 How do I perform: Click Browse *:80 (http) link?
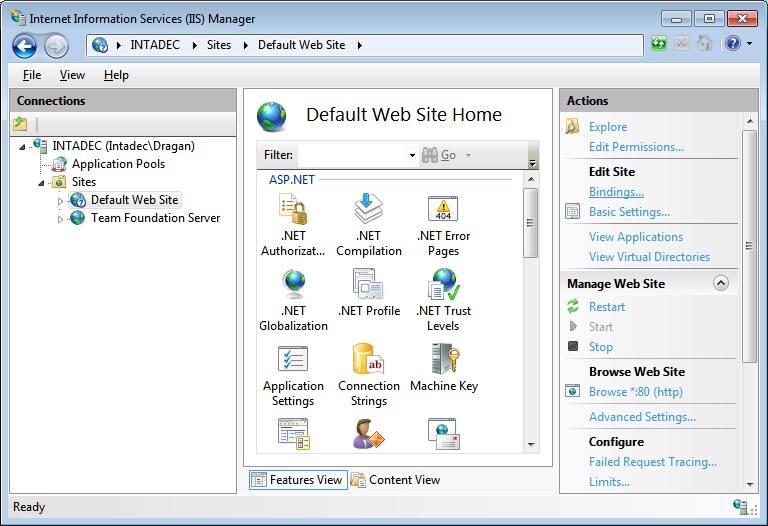[x=636, y=392]
